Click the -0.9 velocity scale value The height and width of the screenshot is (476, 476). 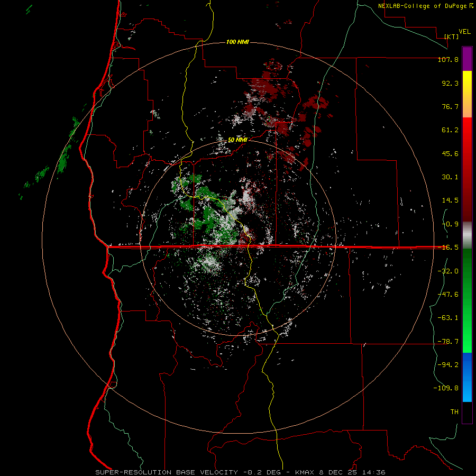(450, 224)
